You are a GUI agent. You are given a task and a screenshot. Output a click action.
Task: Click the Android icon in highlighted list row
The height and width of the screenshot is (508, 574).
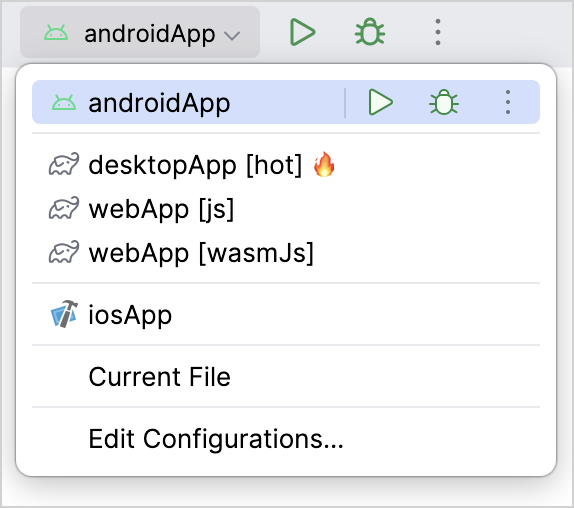point(64,102)
